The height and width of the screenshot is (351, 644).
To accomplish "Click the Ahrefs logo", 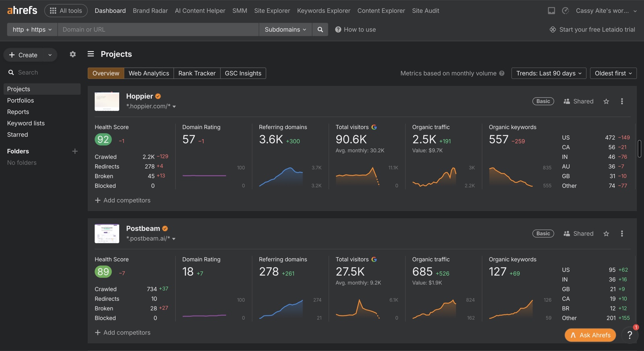I will click(22, 10).
